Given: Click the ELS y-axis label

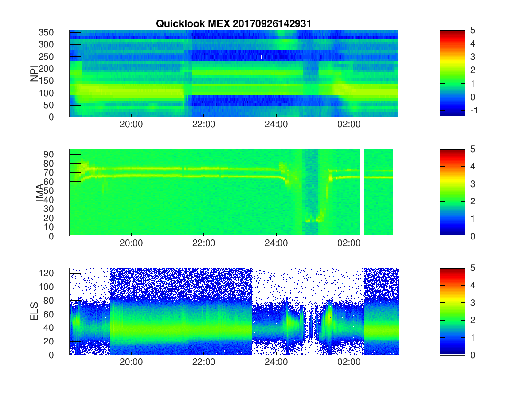Looking at the screenshot, I should click(35, 311).
